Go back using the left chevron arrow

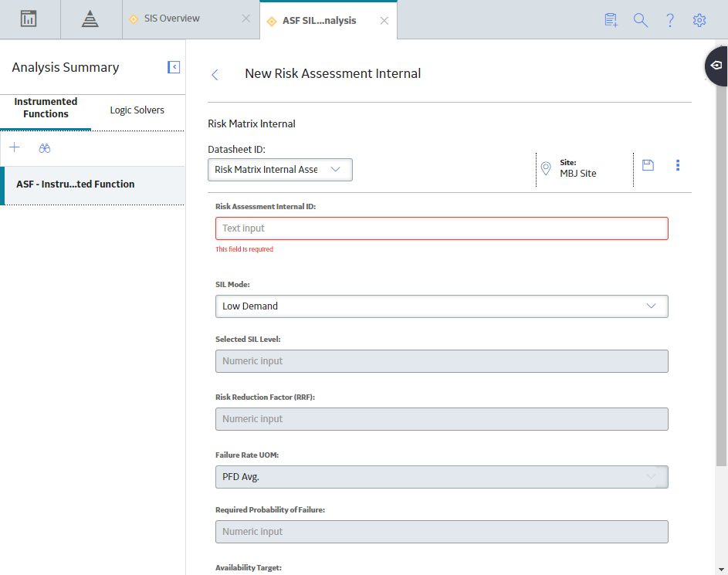pos(215,75)
